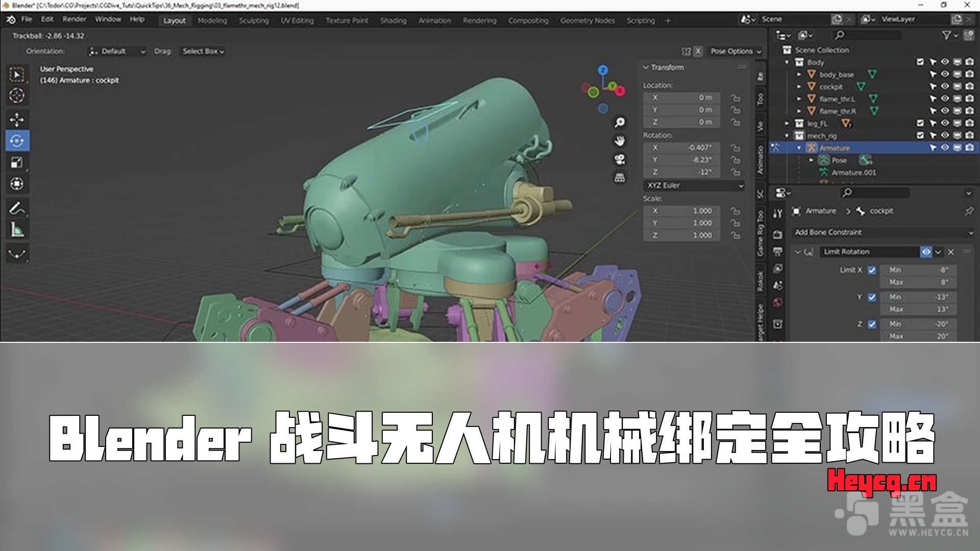Open the Render menu
980x551 pixels.
click(x=74, y=19)
